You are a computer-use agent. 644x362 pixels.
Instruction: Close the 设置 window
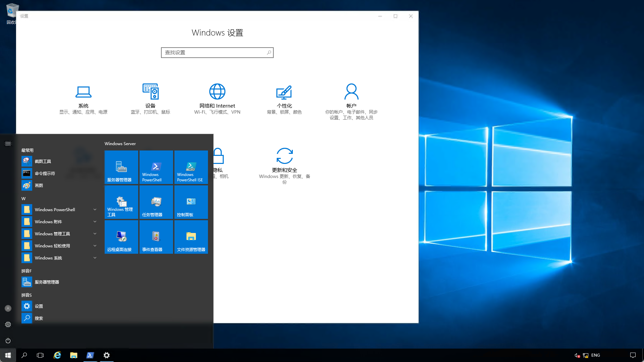point(411,16)
